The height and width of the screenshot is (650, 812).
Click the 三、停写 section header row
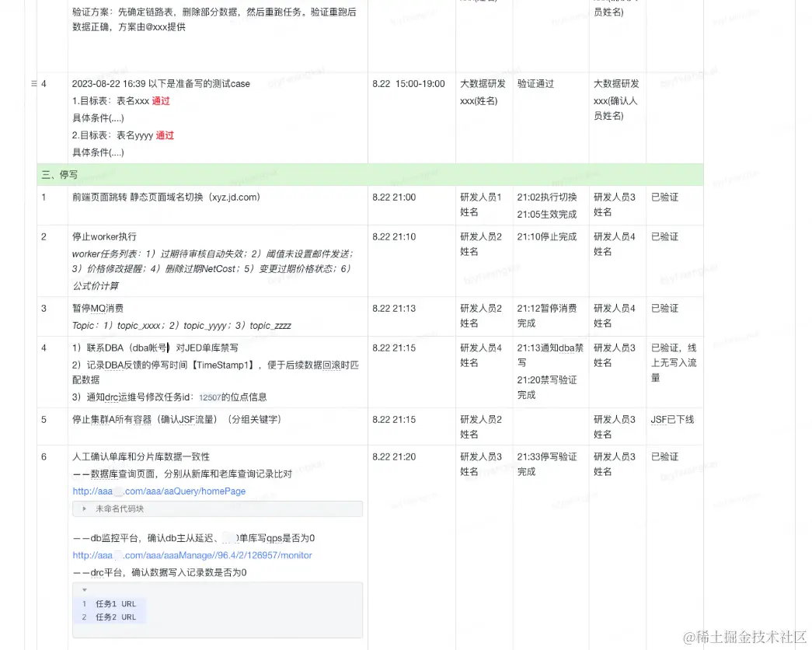pos(370,175)
